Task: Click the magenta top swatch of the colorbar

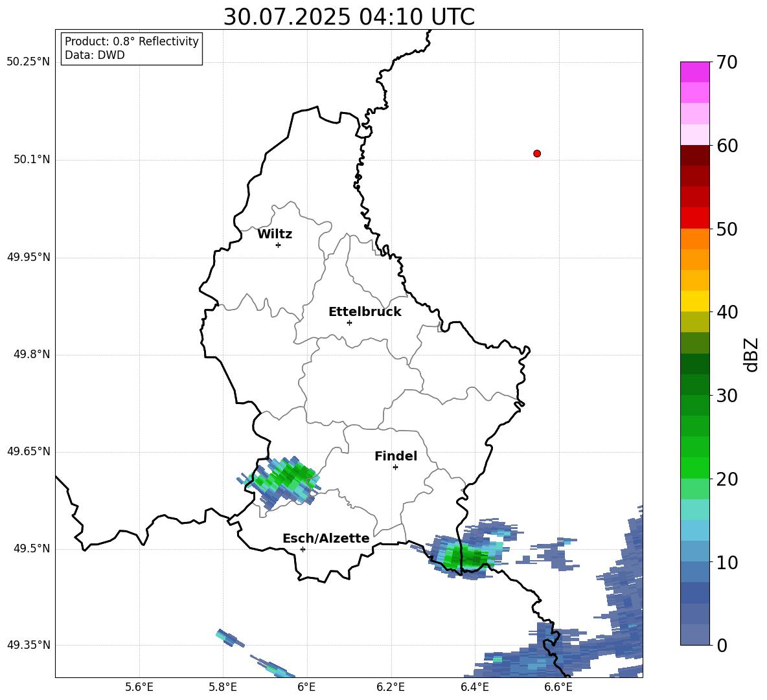Action: click(694, 72)
